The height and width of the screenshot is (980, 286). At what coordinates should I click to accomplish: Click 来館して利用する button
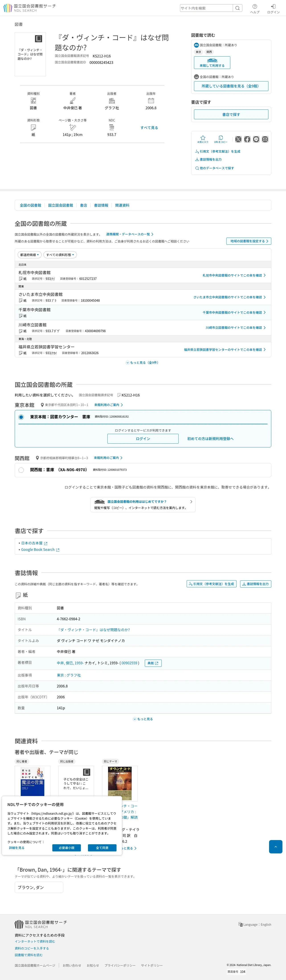(x=212, y=63)
